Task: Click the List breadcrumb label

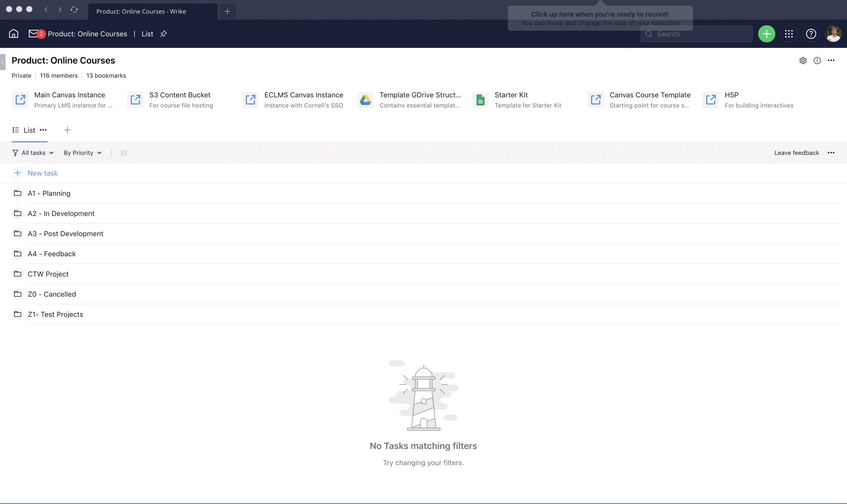Action: 147,34
